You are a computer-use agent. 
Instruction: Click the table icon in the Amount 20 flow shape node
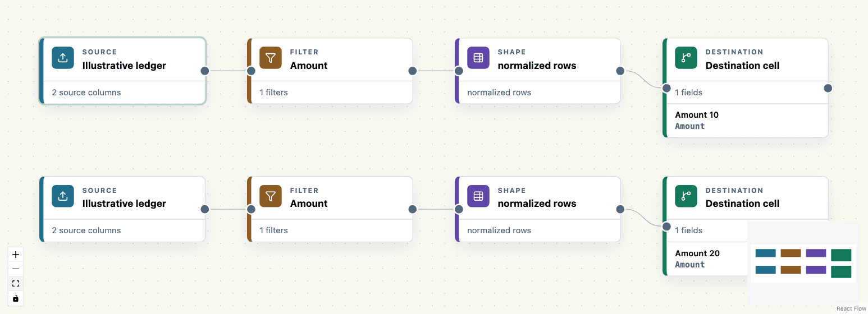point(478,196)
